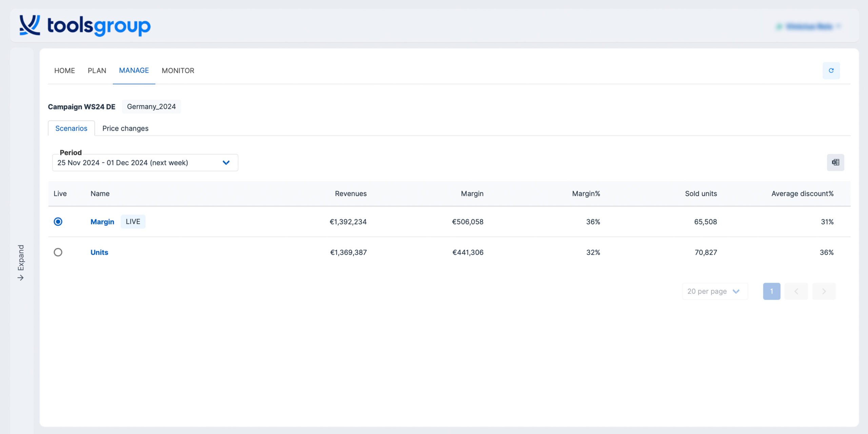Click the Campaign WS24 DE title
Screen dimensions: 868x434
[82, 107]
